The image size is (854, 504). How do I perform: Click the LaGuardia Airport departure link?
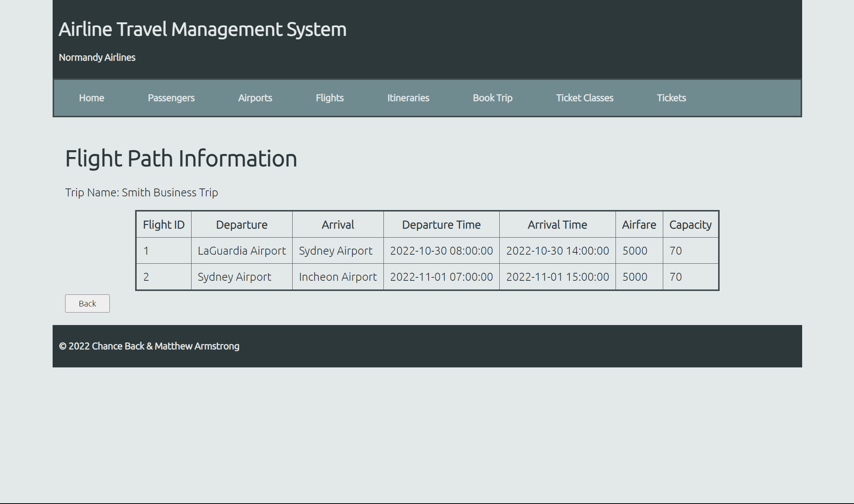tap(241, 250)
